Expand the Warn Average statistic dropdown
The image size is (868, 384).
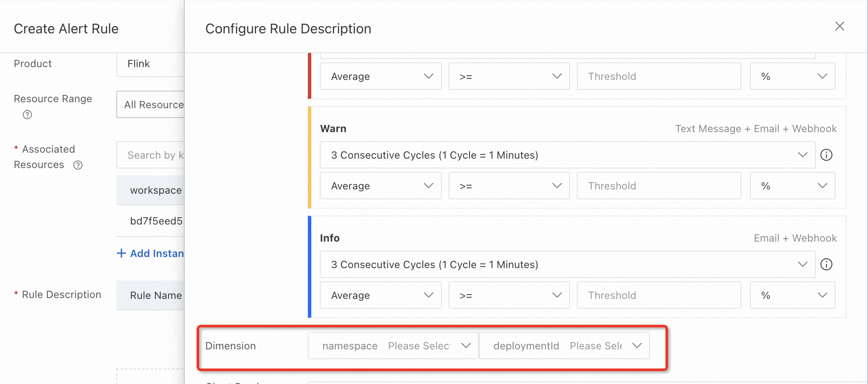pos(380,186)
